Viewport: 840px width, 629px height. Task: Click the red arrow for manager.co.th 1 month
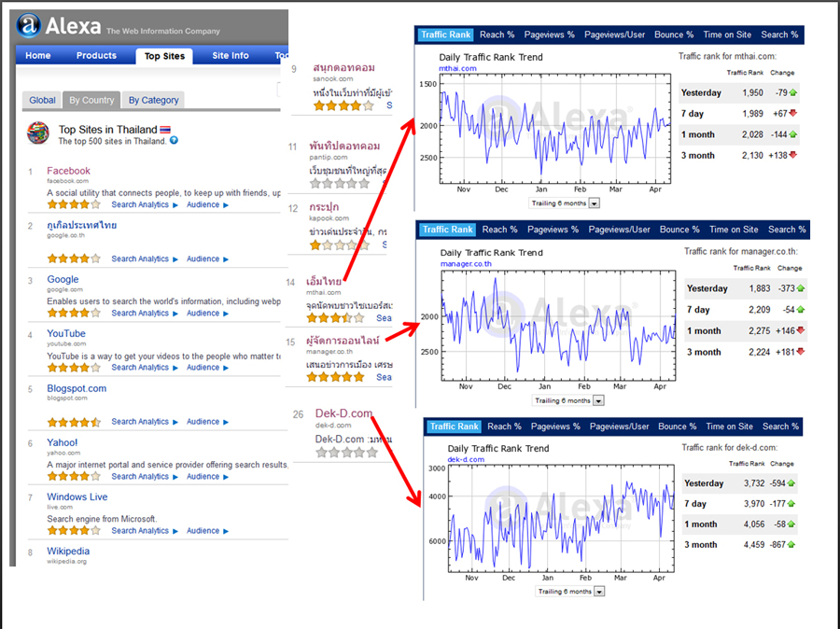(x=801, y=330)
